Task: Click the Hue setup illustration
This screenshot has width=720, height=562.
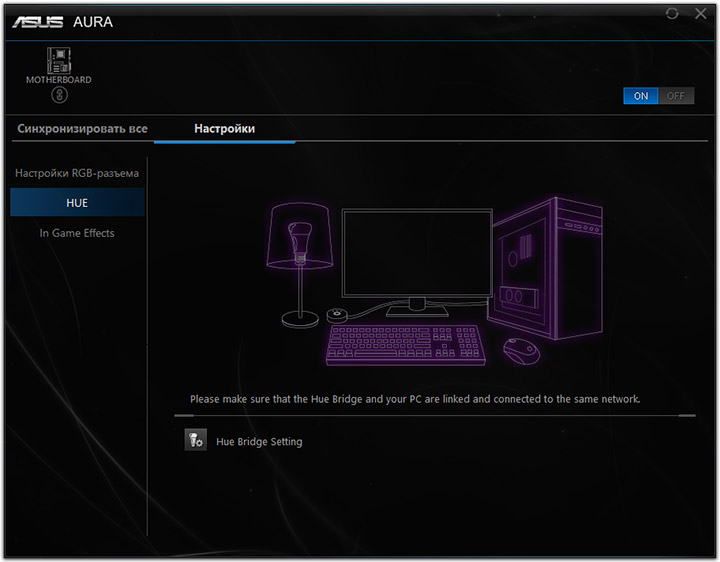Action: (435, 281)
